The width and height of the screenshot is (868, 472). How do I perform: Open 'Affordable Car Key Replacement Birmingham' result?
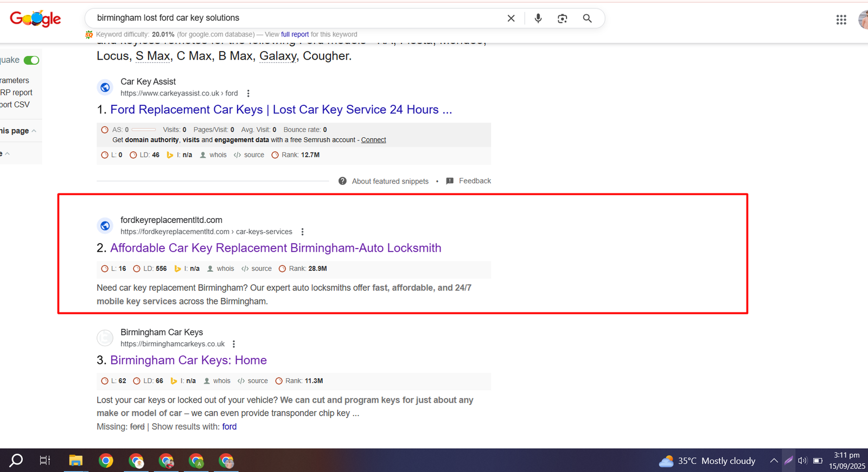(276, 248)
